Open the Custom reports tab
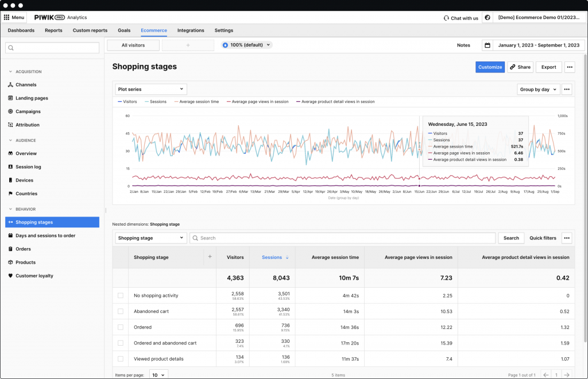 [90, 30]
